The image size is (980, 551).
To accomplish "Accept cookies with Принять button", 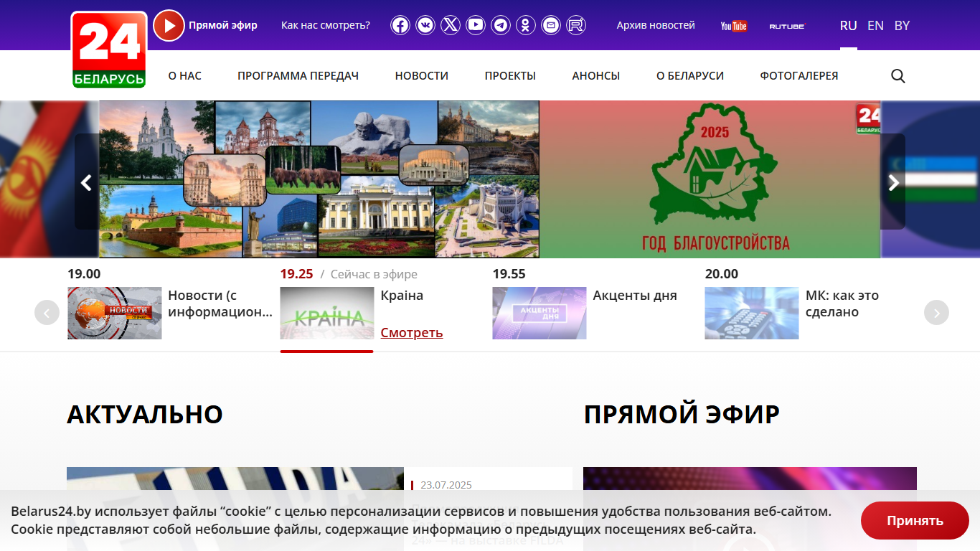I will coord(915,521).
